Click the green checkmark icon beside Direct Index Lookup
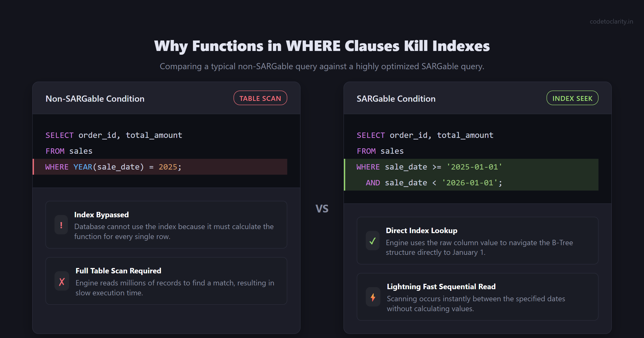This screenshot has height=338, width=644. pos(372,241)
